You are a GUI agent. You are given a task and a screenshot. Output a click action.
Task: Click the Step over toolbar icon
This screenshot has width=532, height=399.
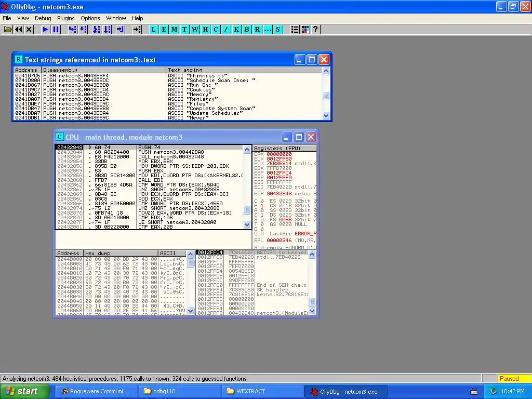coord(83,30)
